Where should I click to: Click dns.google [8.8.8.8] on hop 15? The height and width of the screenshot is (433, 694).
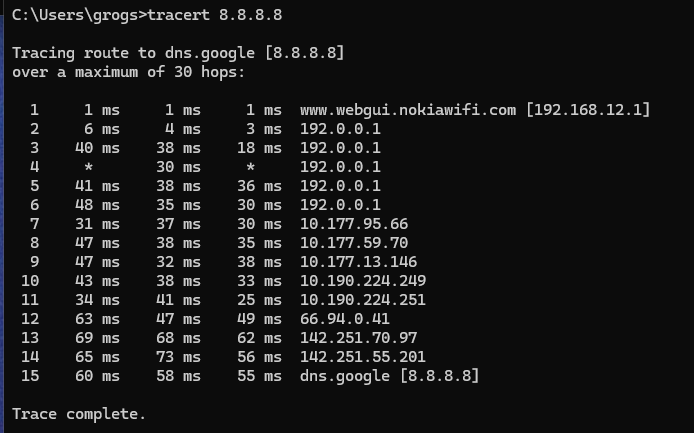click(389, 376)
